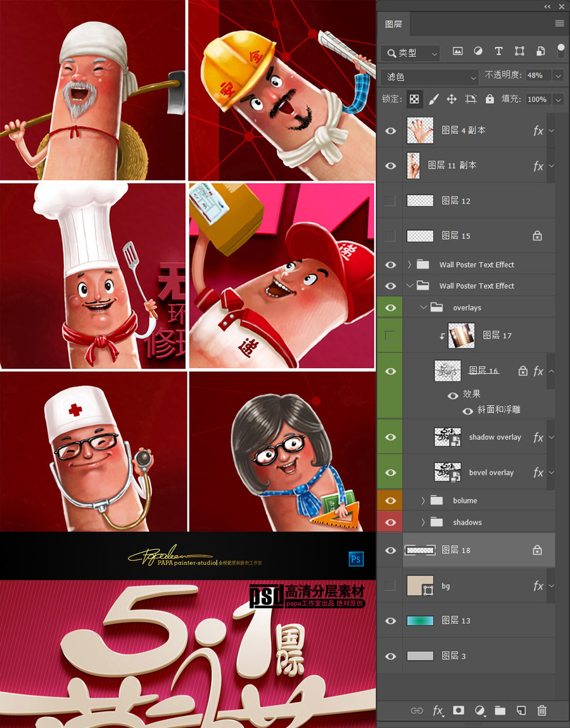
Task: Open the 滤色 blend mode dropdown
Action: click(429, 77)
